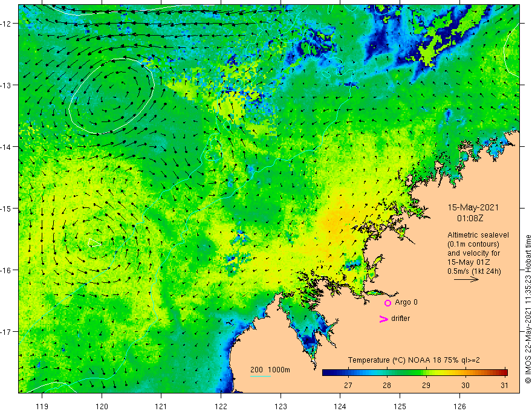The height and width of the screenshot is (411, 532).
Task: Click the cyan 200 1000m depth contour line sample
Action: [x=260, y=376]
